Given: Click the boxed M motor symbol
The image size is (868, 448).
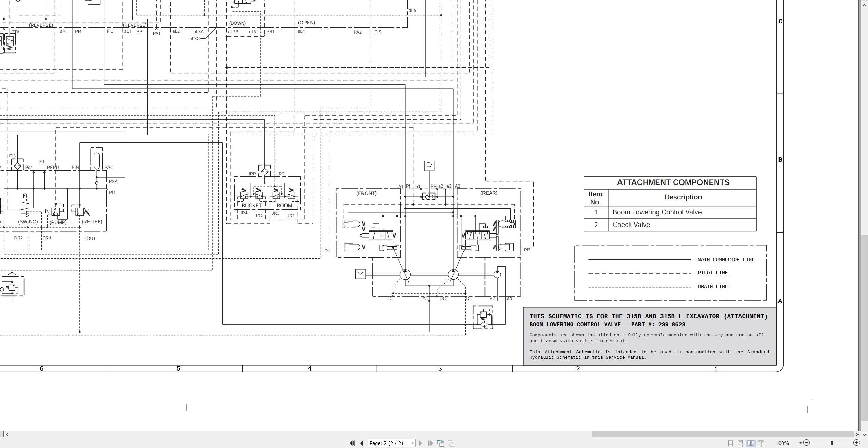Looking at the screenshot, I should tap(360, 274).
